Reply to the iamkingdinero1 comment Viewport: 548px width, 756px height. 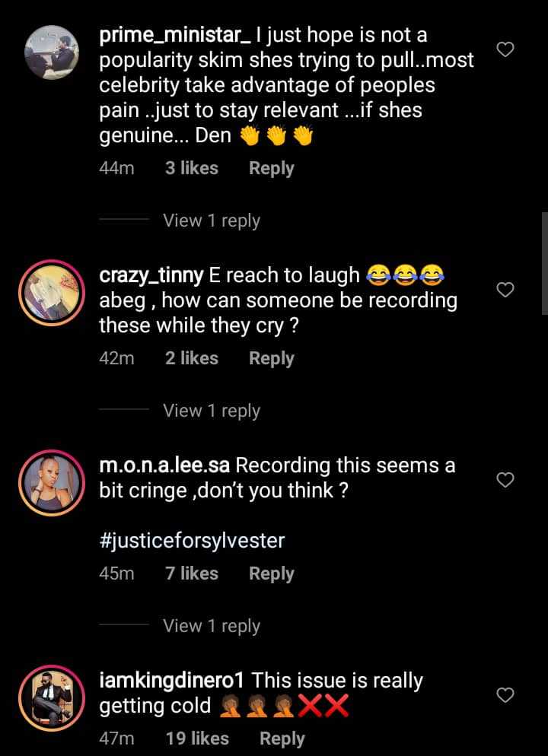[x=282, y=738]
